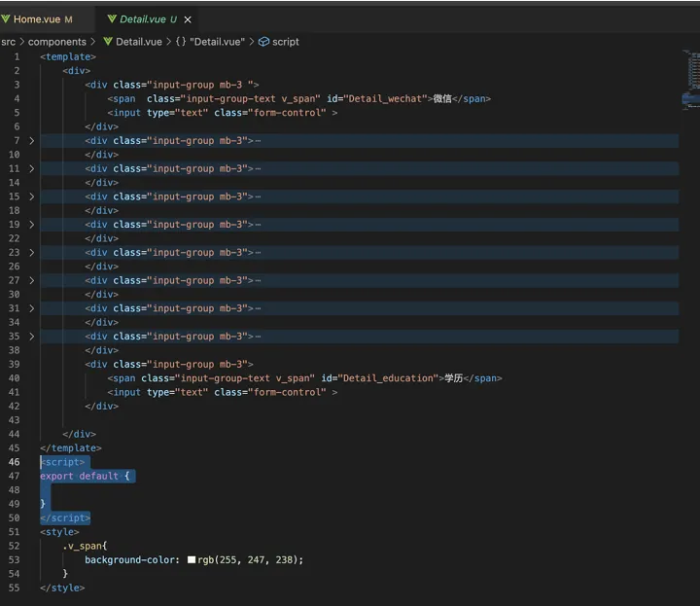Click the 微信 label text on line 4

point(442,98)
